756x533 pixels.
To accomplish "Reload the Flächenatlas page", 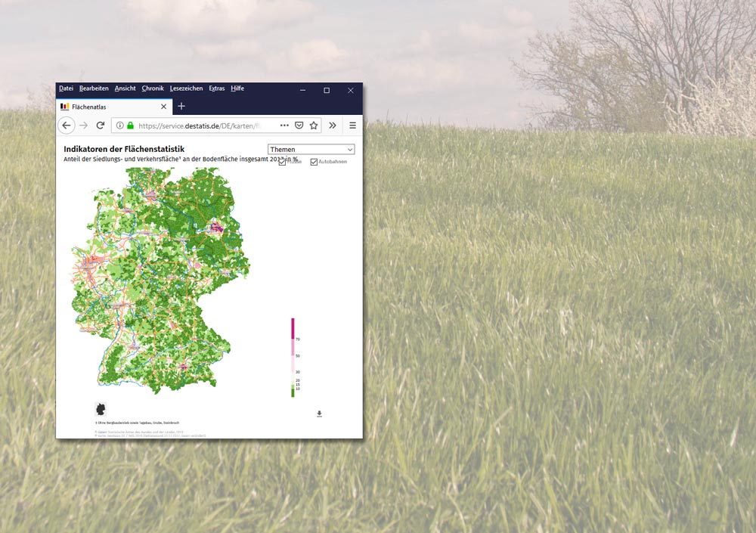I will 101,125.
